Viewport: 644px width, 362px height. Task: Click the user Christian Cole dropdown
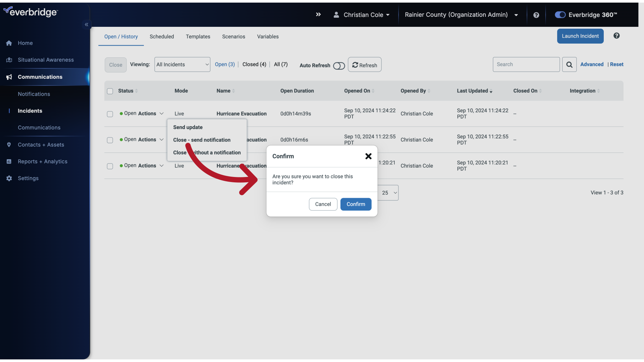click(x=361, y=15)
